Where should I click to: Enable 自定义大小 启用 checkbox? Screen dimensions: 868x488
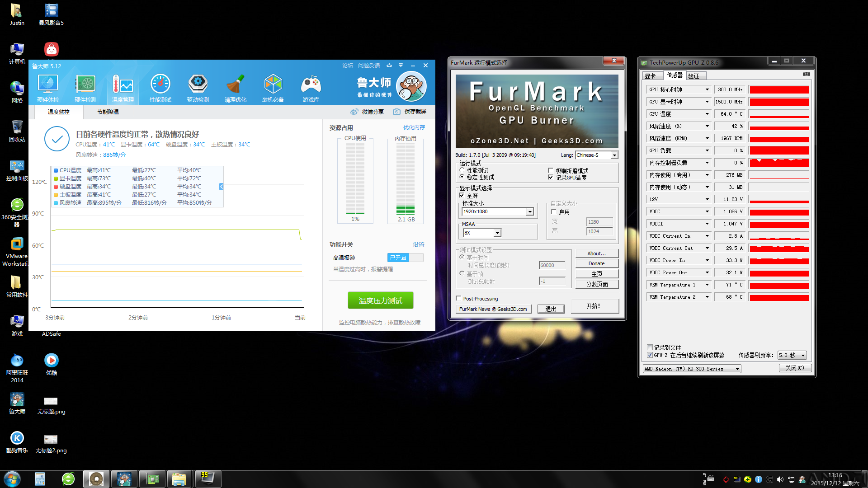(554, 212)
